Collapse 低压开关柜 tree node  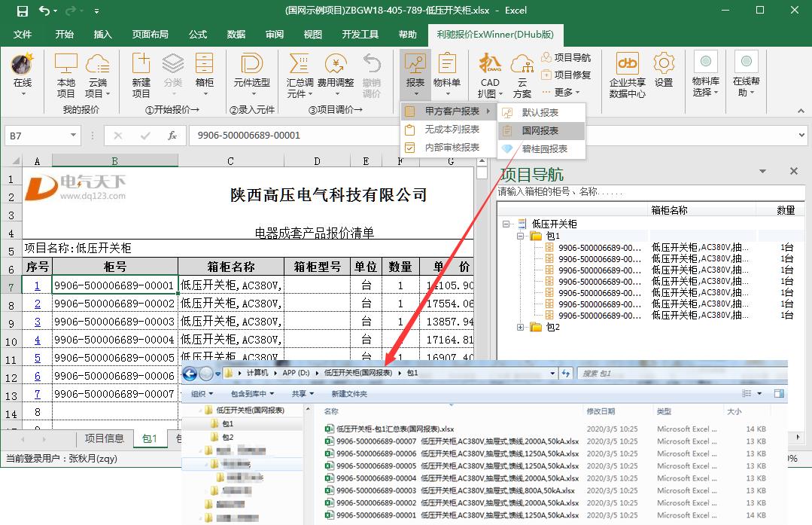click(x=506, y=224)
